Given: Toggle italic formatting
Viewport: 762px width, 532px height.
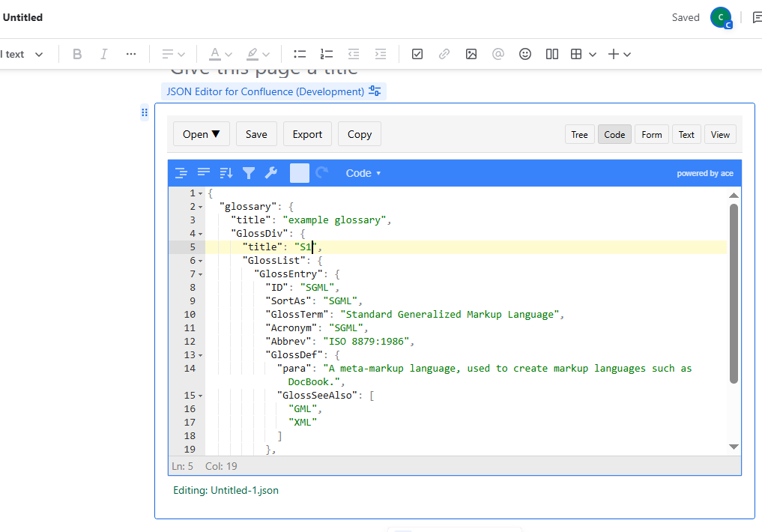Looking at the screenshot, I should point(103,54).
